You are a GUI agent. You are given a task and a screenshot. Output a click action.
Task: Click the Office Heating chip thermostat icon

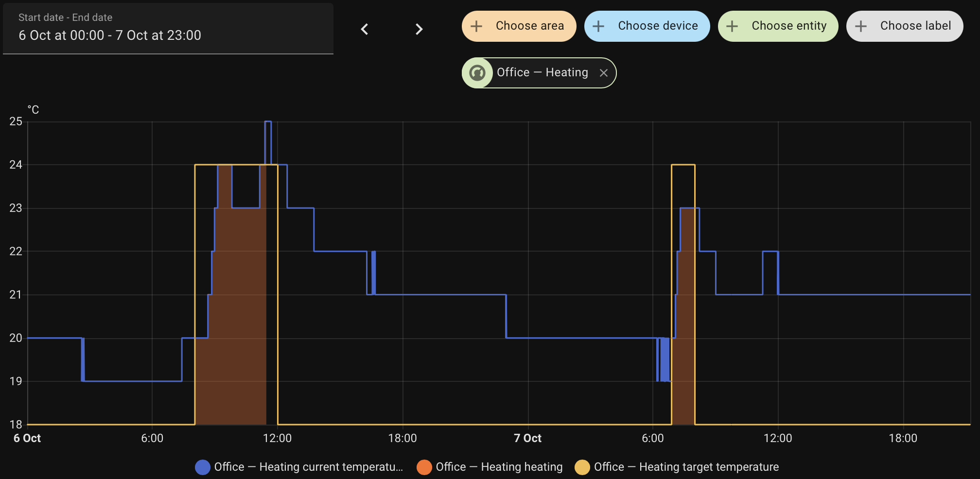click(477, 73)
